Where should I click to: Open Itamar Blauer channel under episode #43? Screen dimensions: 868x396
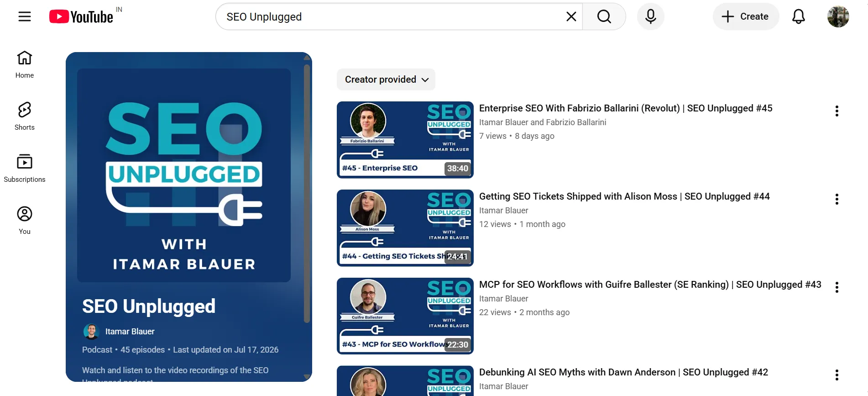(x=503, y=299)
